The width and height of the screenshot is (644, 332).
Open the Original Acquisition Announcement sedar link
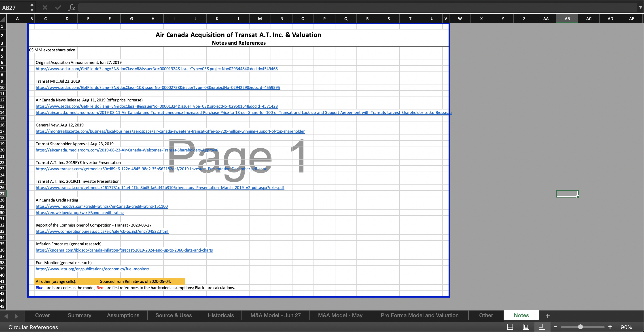157,69
